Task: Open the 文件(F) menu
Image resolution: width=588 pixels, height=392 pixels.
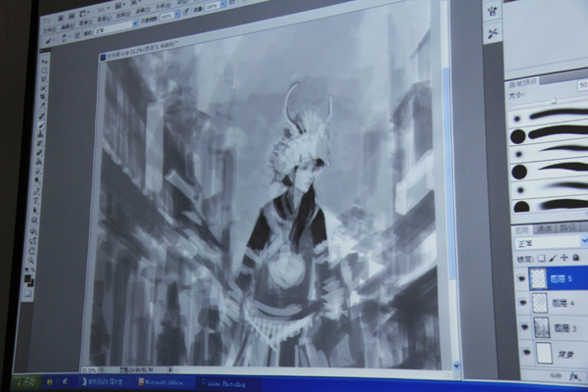Action: coord(50,30)
